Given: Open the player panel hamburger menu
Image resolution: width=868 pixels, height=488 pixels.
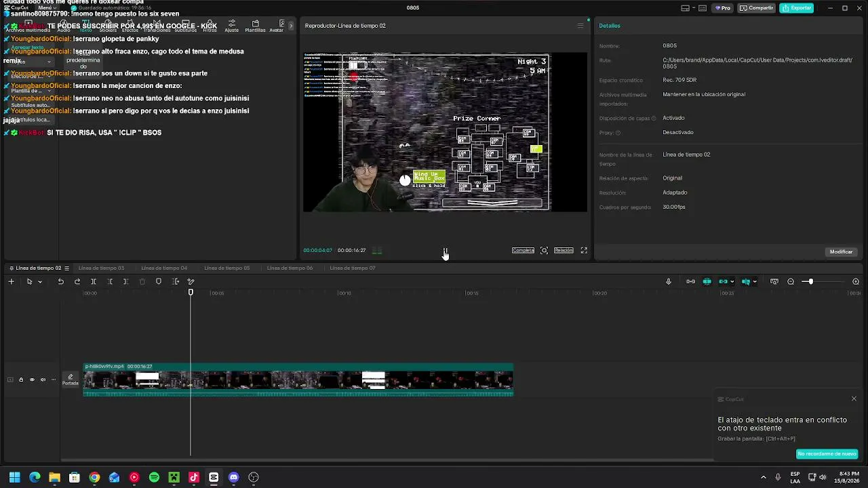Looking at the screenshot, I should tap(580, 26).
